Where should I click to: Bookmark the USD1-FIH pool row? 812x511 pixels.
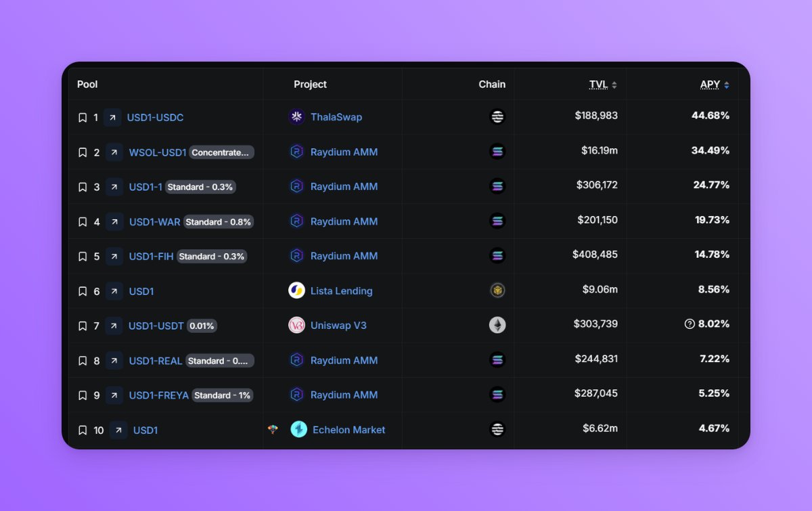pyautogui.click(x=83, y=257)
